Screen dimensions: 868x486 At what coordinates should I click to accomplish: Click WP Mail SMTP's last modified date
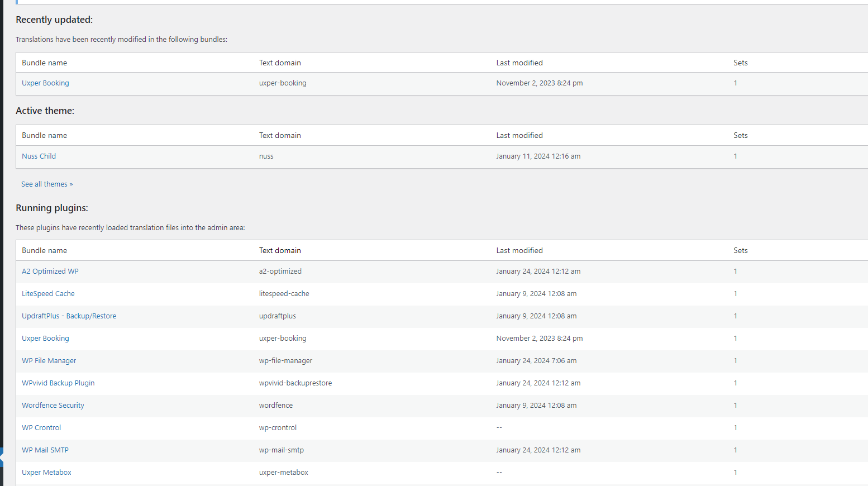(x=538, y=450)
